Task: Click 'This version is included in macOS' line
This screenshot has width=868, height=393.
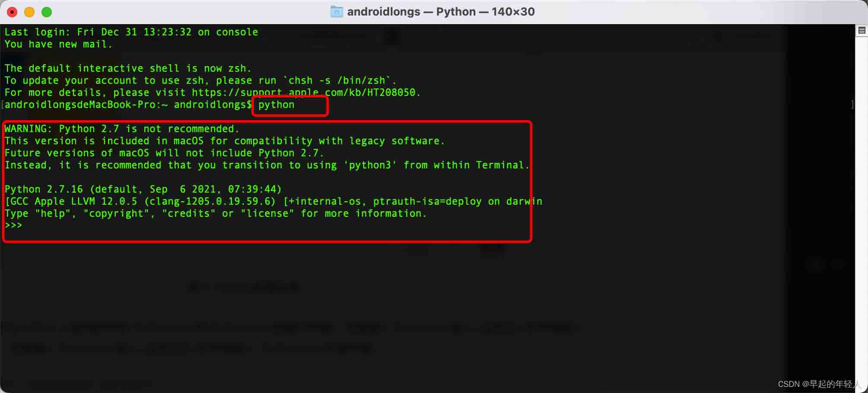Action: 225,141
